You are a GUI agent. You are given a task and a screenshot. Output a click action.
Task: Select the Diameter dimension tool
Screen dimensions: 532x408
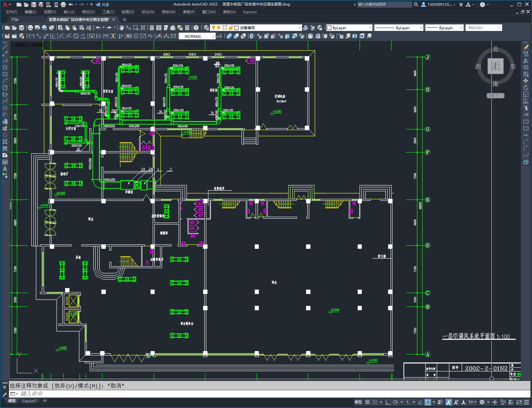(x=76, y=36)
